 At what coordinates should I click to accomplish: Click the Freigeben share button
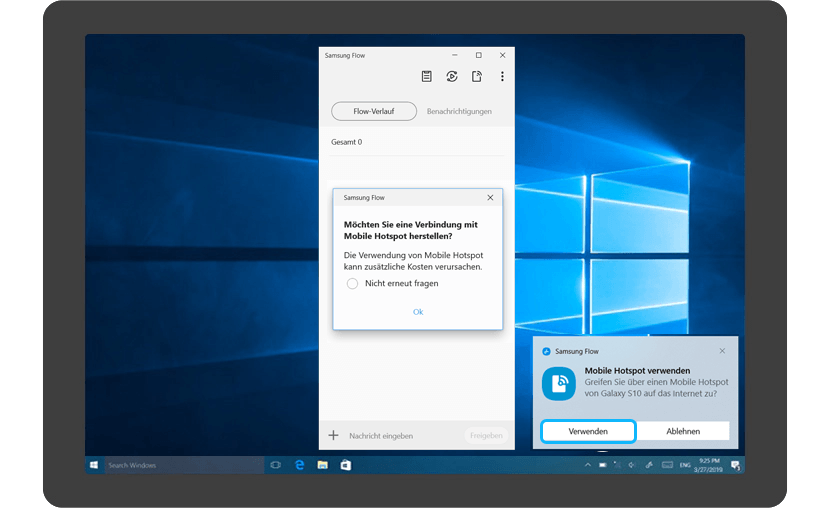(486, 436)
